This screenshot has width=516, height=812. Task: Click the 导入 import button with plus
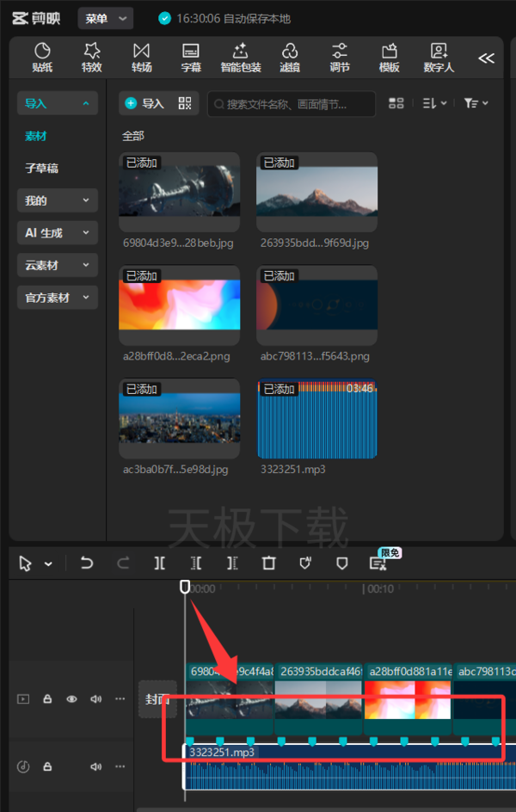[145, 103]
